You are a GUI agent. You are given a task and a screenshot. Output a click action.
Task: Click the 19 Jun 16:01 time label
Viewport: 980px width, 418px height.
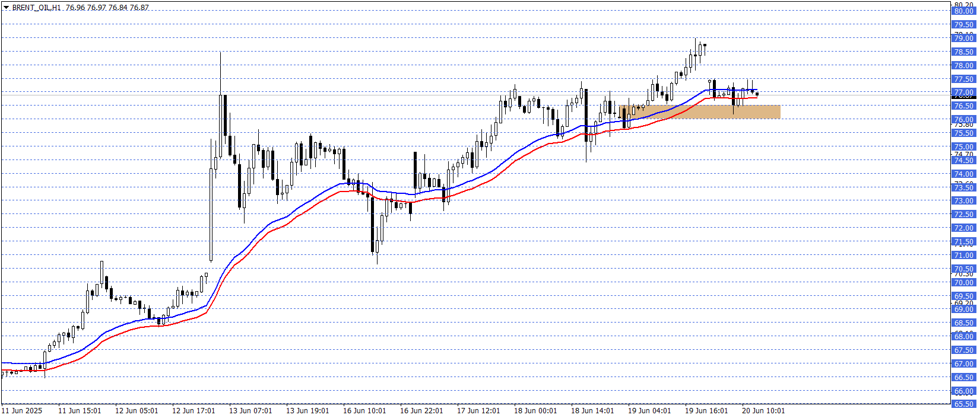point(706,411)
